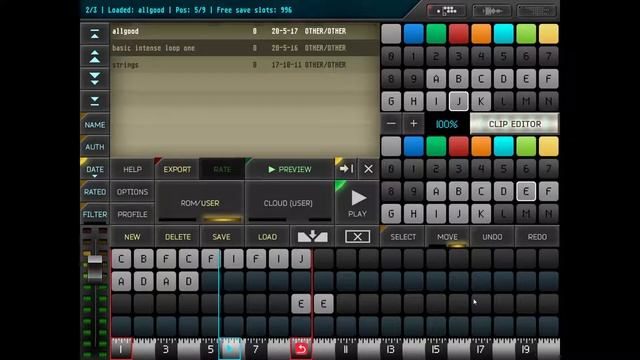Click UNDO
This screenshot has width=640, height=360.
(492, 237)
